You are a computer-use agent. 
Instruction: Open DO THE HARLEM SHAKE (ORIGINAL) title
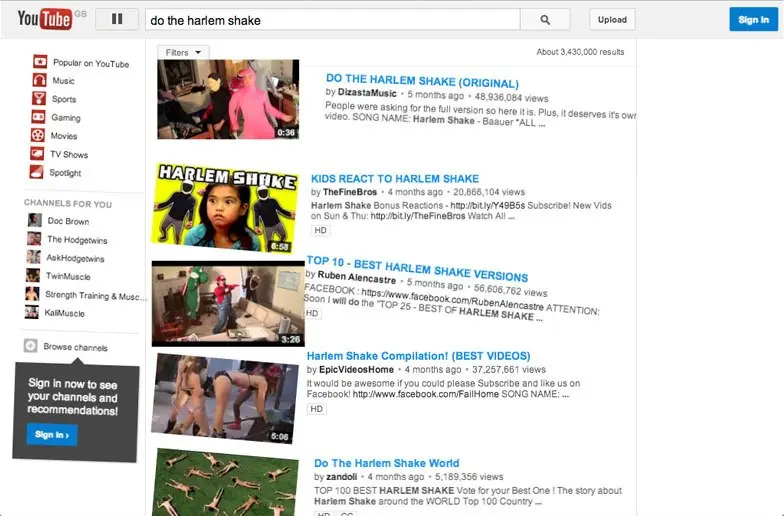(422, 81)
